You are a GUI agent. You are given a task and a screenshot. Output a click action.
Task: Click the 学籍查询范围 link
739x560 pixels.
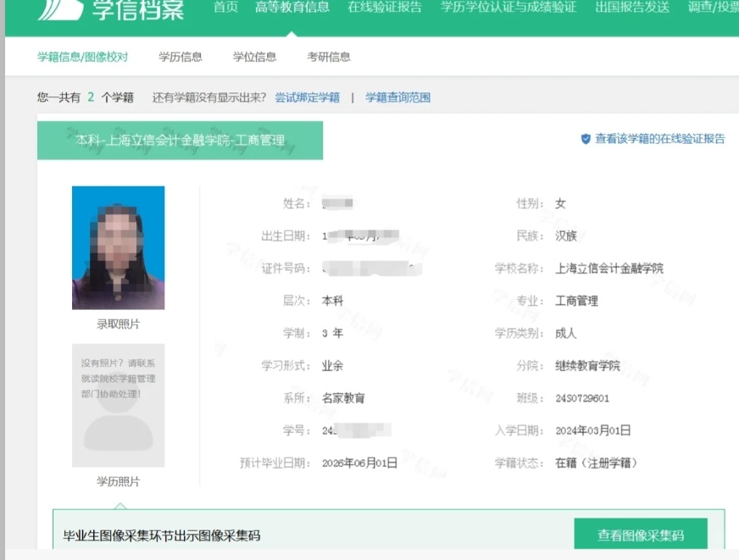click(x=397, y=97)
